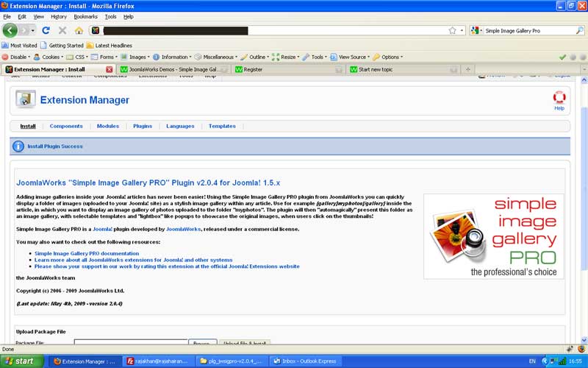Select the Languages sub-tab
The width and height of the screenshot is (588, 368).
coord(180,126)
